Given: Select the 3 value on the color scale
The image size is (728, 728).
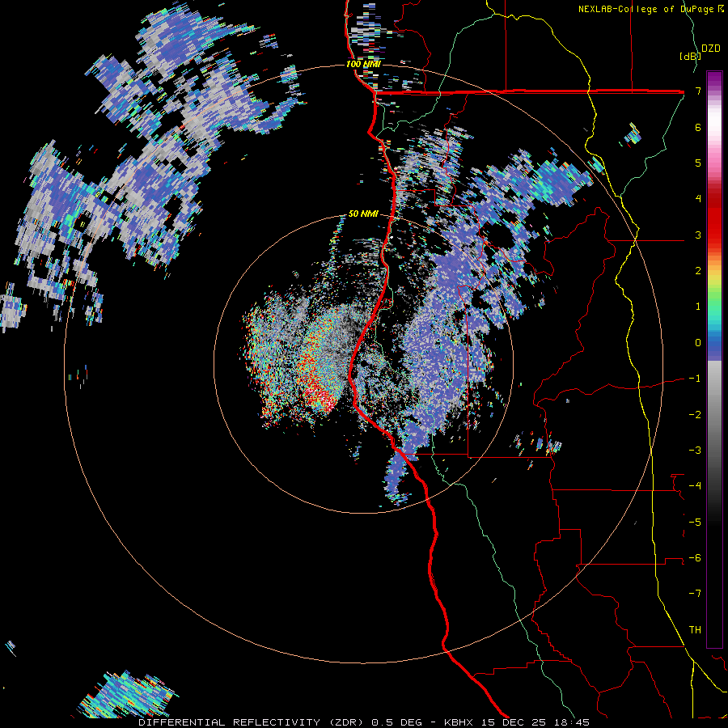Looking at the screenshot, I should click(698, 235).
